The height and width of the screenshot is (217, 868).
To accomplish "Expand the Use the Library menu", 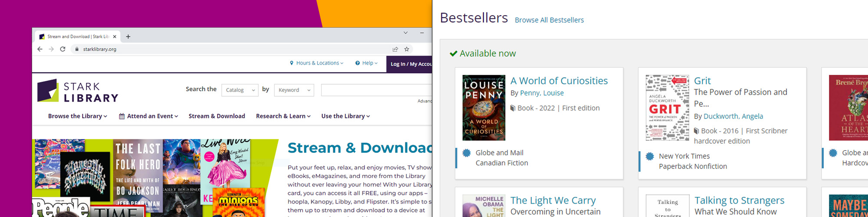I will 345,116.
